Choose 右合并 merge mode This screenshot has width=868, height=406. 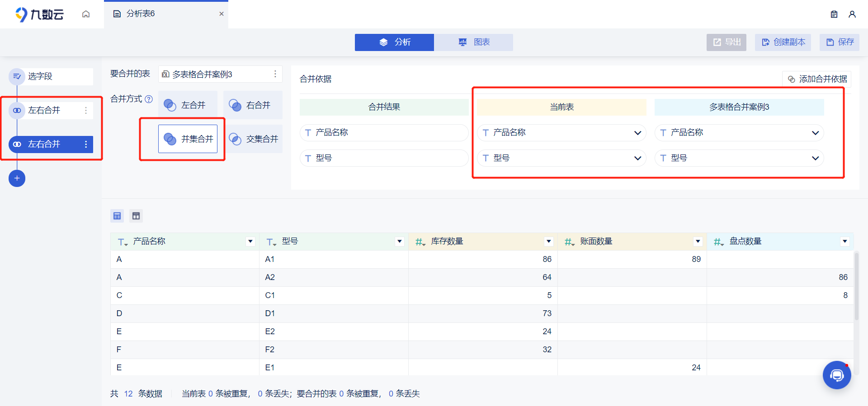253,105
